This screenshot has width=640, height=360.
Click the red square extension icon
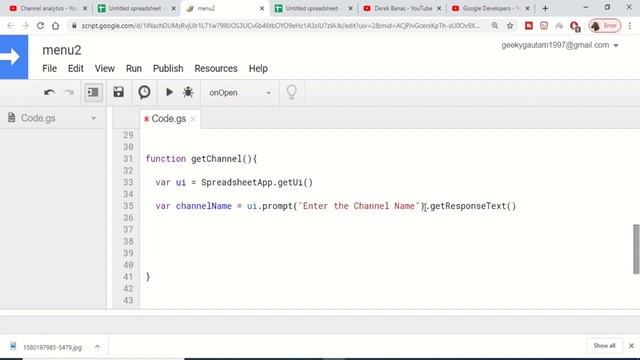(529, 26)
